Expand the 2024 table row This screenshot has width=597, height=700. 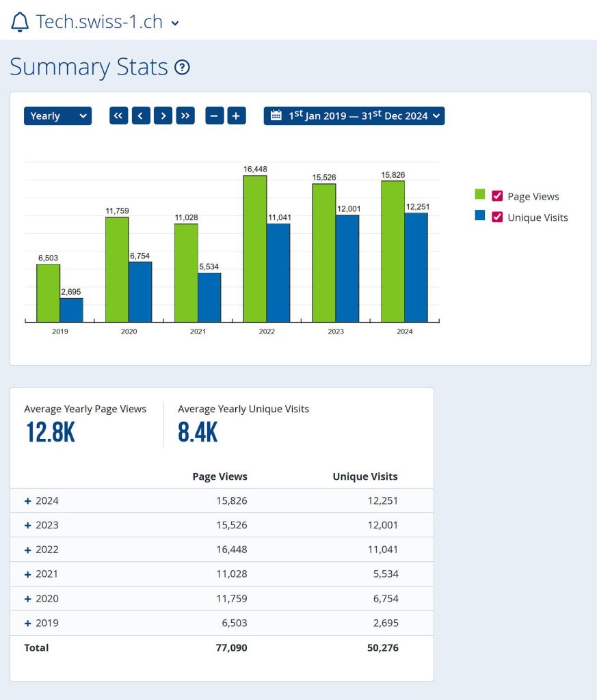click(x=28, y=501)
